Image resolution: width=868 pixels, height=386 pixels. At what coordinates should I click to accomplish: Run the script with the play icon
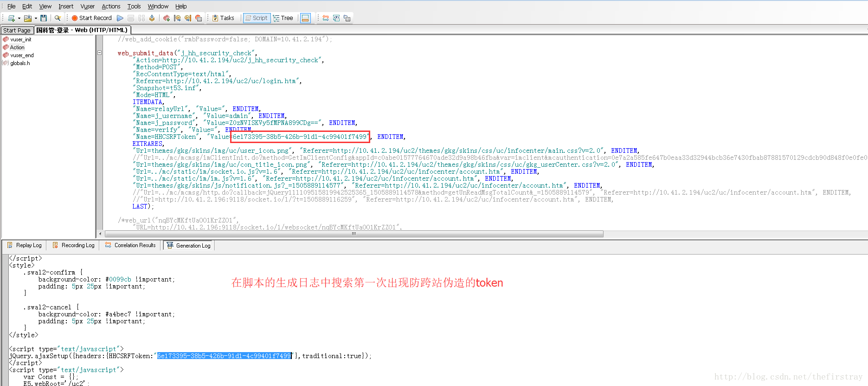click(120, 18)
